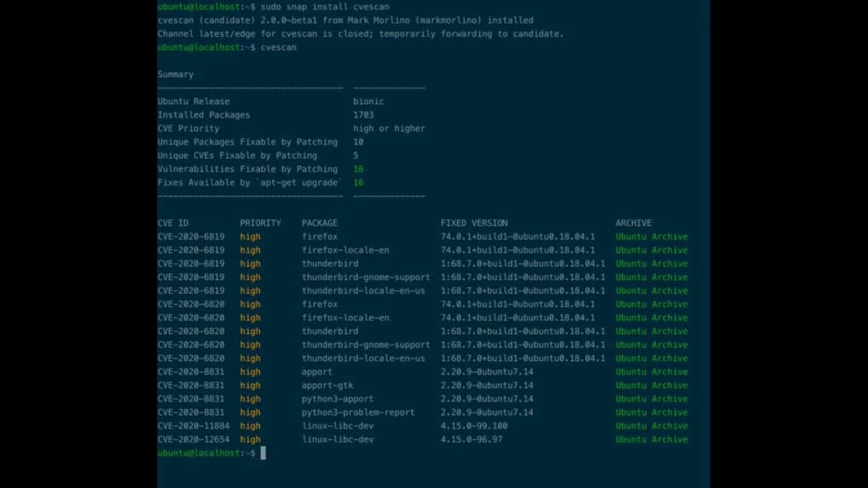
Task: Click 'thunderbird-locale-en-us' in the CVE-2020-6820 rows
Action: [363, 358]
